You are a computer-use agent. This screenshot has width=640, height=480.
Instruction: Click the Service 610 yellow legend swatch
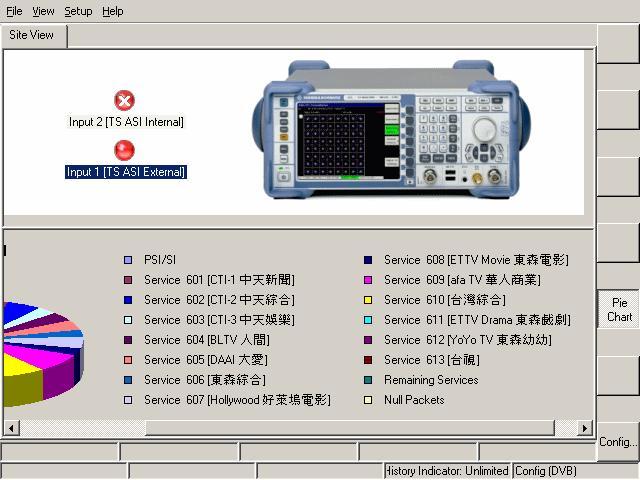[368, 300]
